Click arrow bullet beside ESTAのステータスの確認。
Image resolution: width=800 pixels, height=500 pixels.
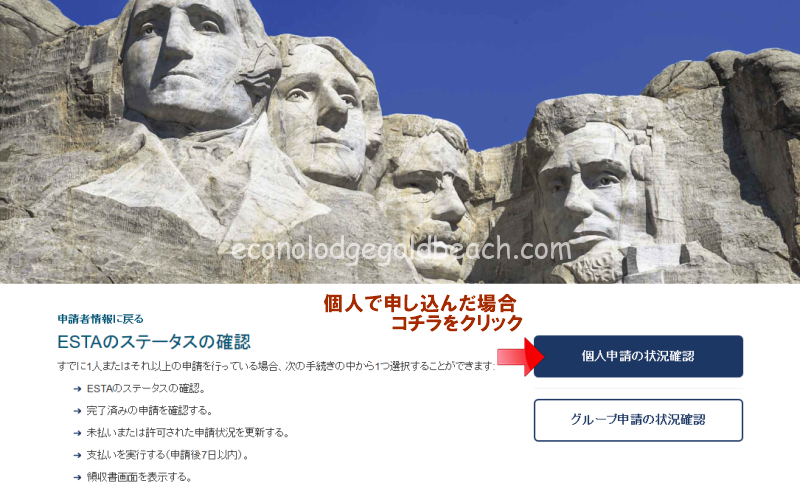coord(77,389)
